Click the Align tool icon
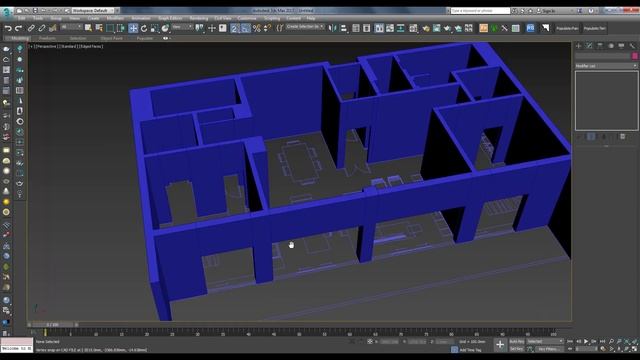The height and width of the screenshot is (360, 640). (344, 28)
